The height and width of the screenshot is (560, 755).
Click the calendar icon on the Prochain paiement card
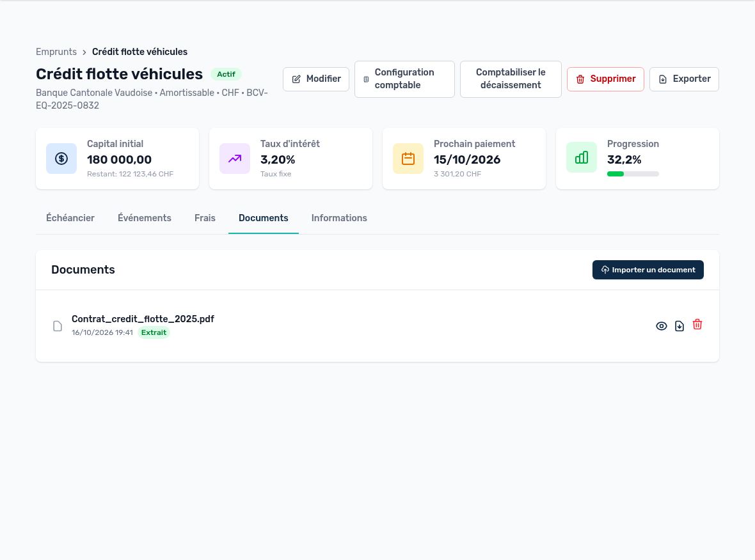click(x=408, y=159)
